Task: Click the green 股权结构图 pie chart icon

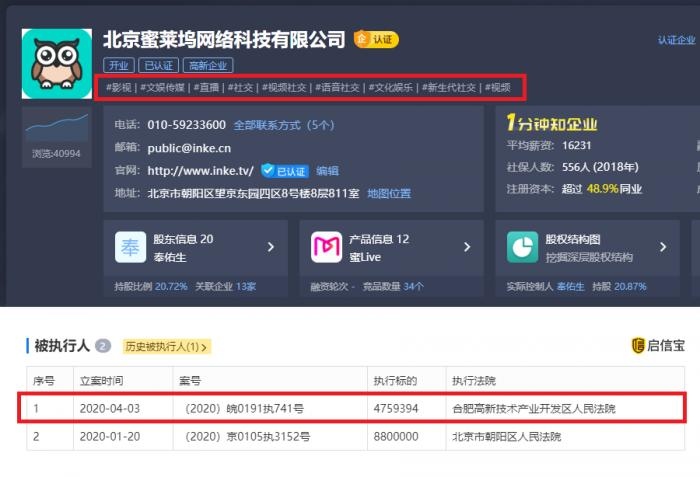Action: point(522,246)
